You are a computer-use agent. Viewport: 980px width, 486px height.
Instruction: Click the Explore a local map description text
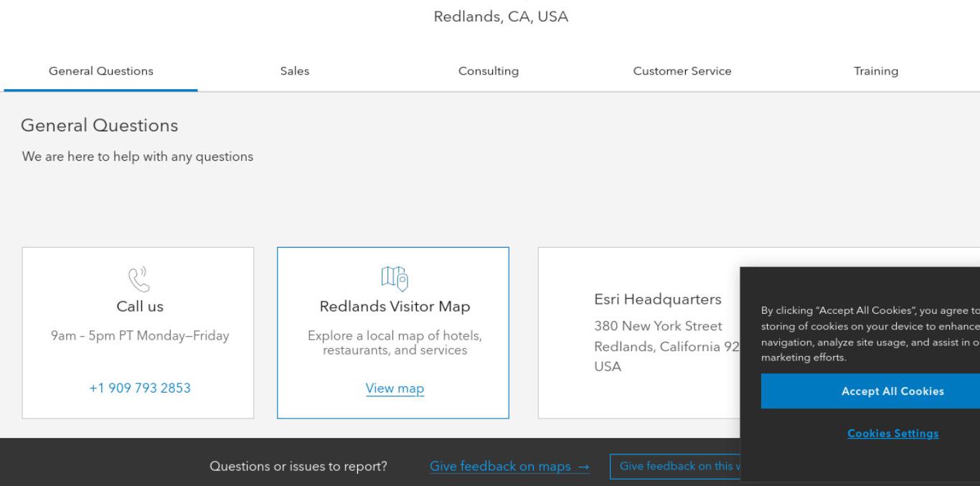click(395, 343)
